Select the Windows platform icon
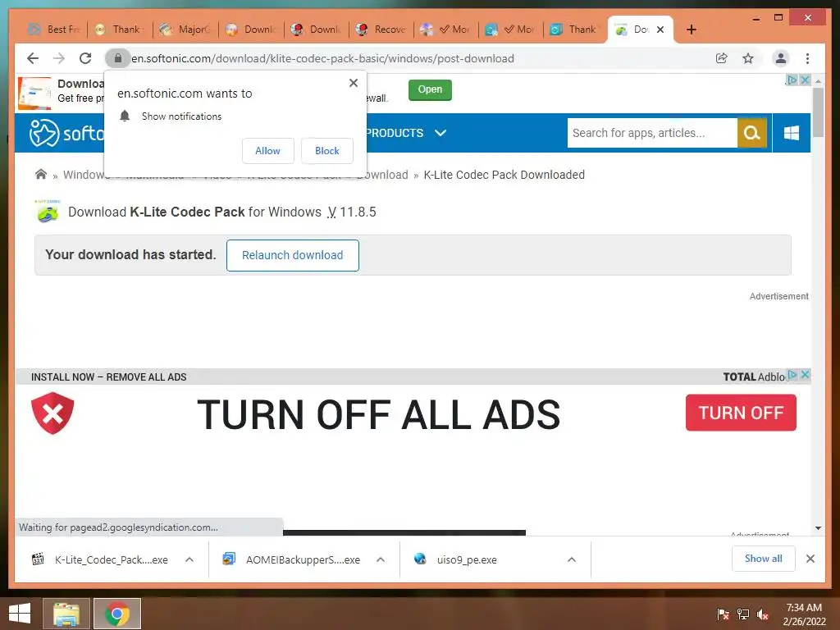Screen dimensions: 840x630 (792, 133)
